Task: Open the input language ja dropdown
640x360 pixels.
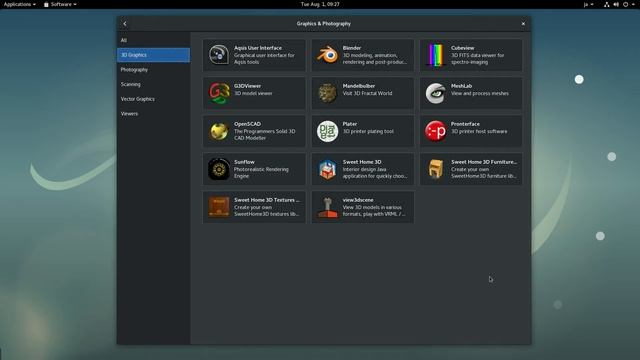Action: pos(588,4)
